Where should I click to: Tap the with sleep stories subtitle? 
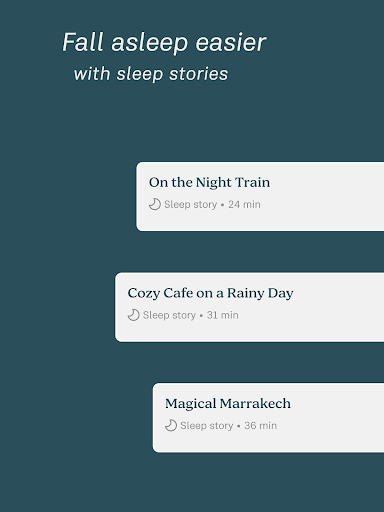coord(151,74)
